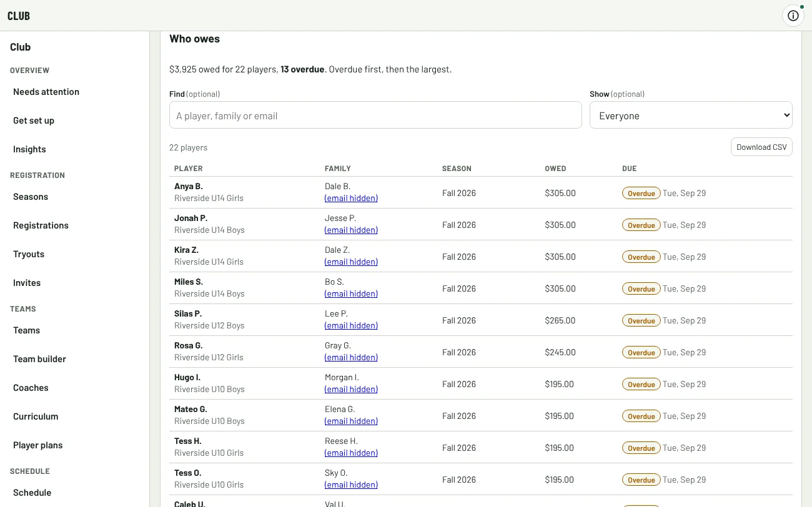Go to Coaches page
The height and width of the screenshot is (507, 812).
pos(31,388)
